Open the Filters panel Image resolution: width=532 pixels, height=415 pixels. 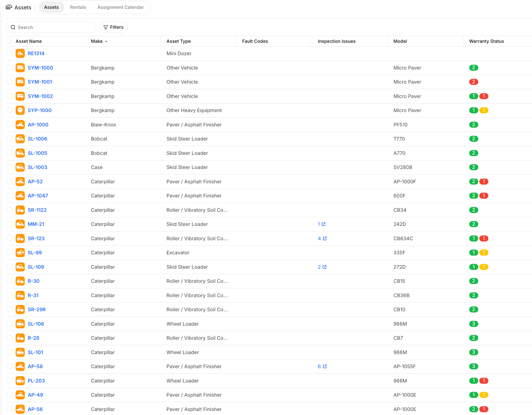tap(113, 27)
